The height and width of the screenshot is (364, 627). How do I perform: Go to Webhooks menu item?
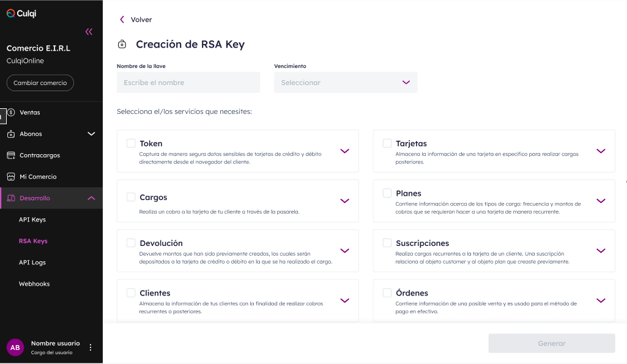34,284
